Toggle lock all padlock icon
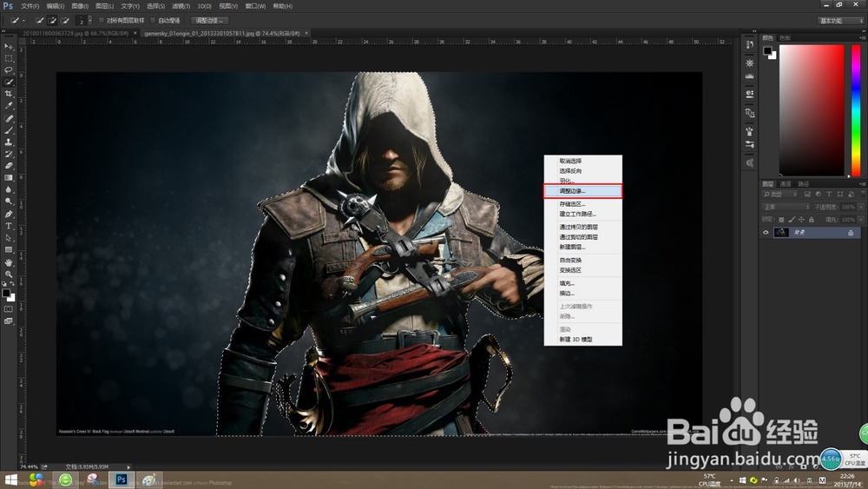The image size is (868, 489). tap(811, 220)
